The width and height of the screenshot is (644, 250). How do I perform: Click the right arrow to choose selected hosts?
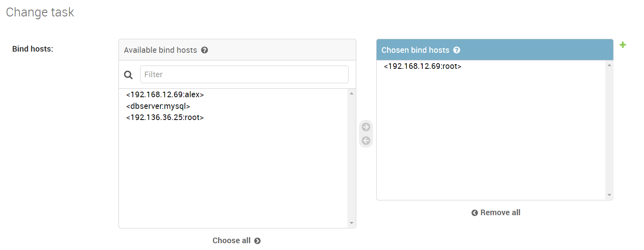click(x=366, y=127)
